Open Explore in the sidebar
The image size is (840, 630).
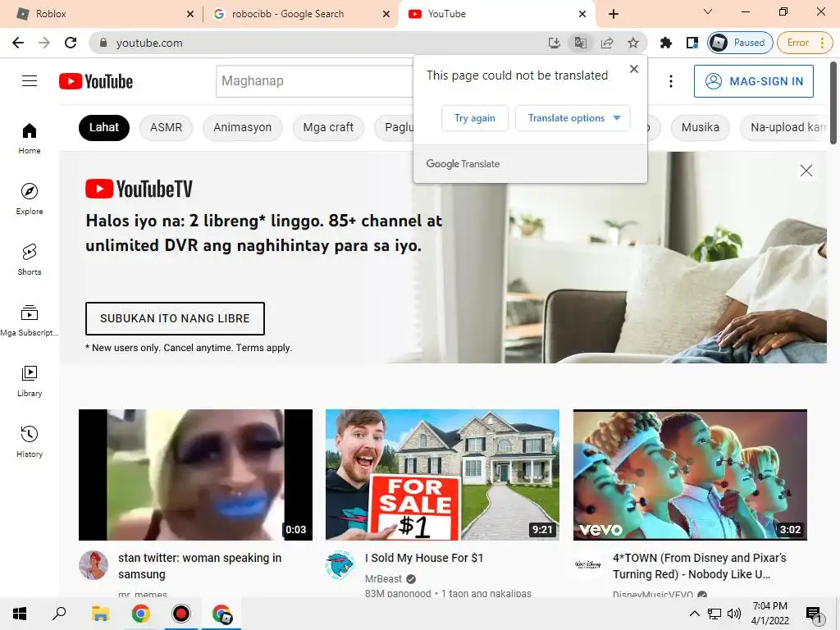point(30,199)
